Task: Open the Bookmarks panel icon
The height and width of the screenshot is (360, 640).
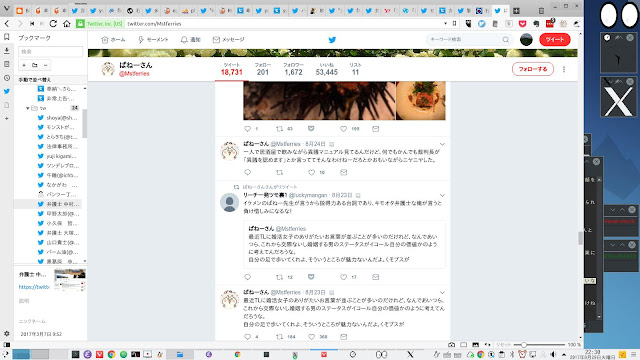Action: click(7, 37)
